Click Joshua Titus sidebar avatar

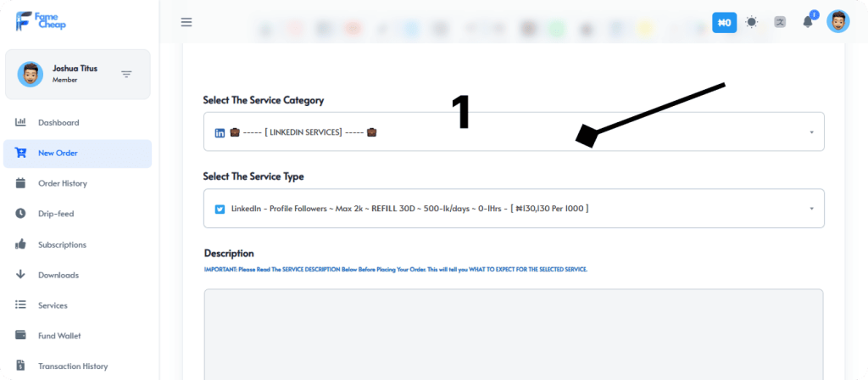30,75
